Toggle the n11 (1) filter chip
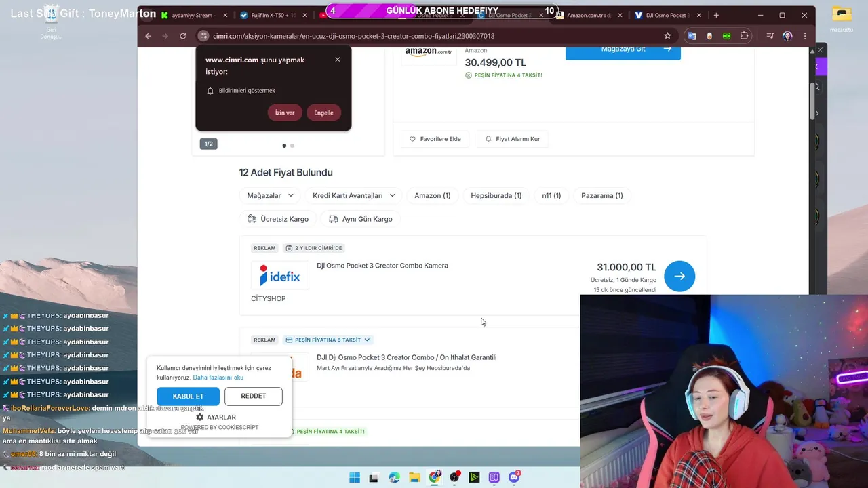 (x=551, y=195)
